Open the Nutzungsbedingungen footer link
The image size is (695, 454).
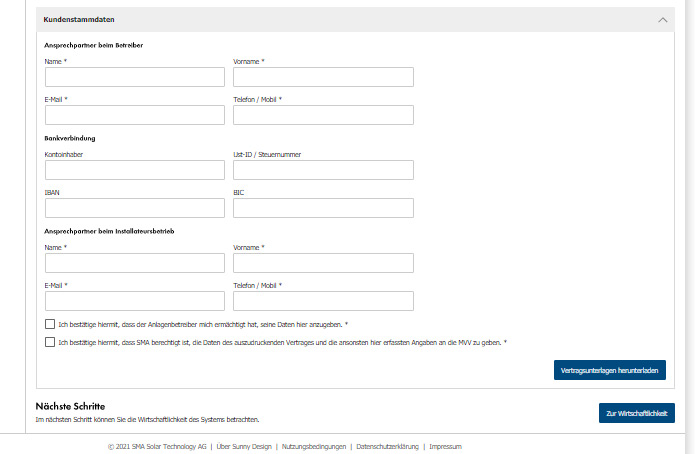314,446
